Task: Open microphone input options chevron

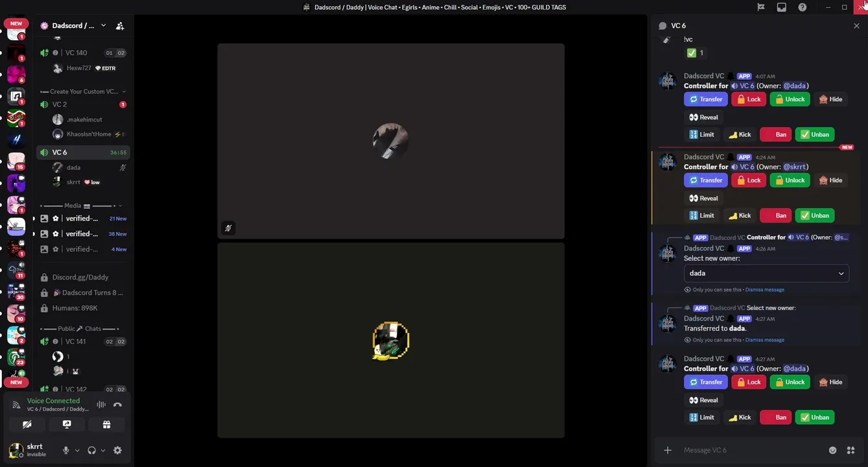Action: pyautogui.click(x=77, y=450)
